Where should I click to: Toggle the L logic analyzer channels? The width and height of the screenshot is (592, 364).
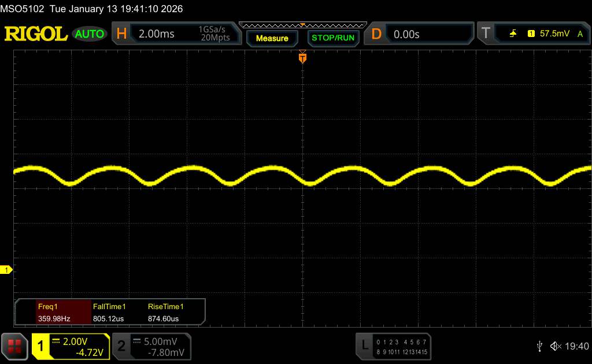tap(393, 346)
